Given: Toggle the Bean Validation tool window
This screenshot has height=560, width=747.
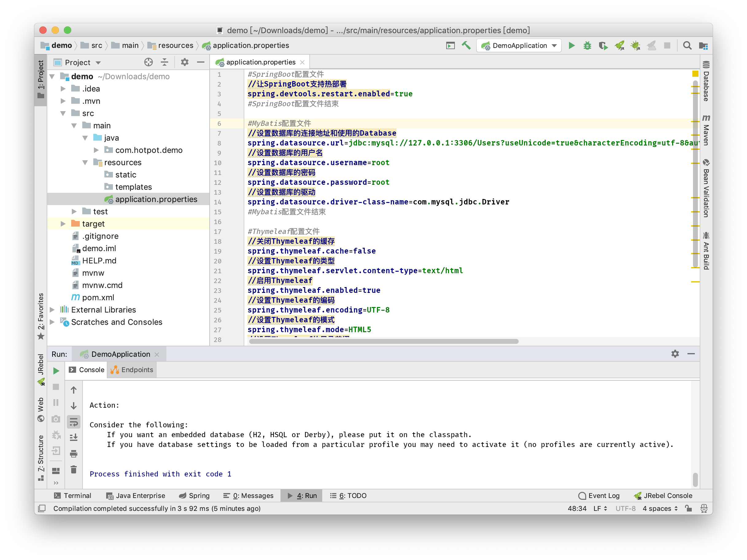Looking at the screenshot, I should 706,188.
